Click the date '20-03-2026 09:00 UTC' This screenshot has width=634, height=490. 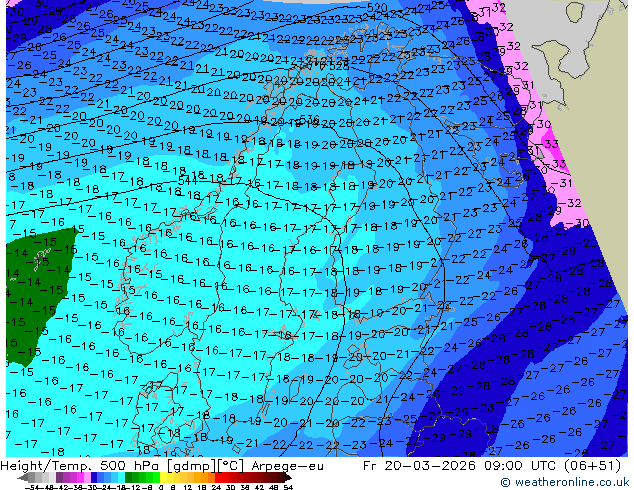pos(469,466)
